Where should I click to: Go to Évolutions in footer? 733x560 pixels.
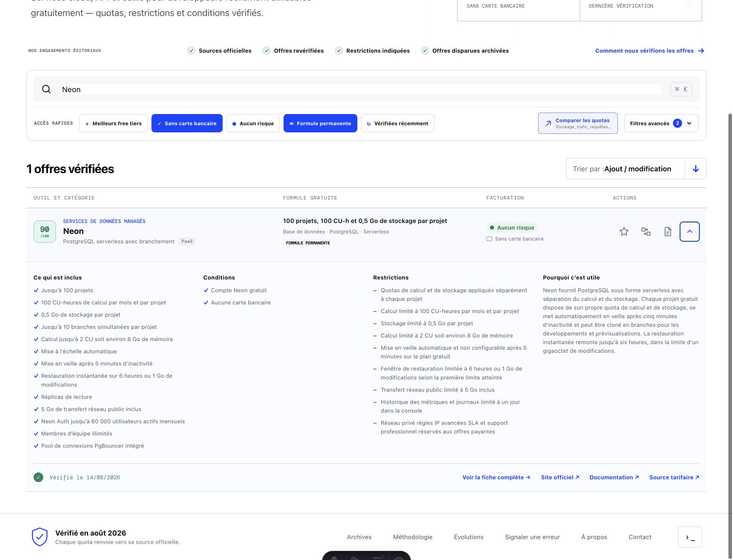[469, 537]
